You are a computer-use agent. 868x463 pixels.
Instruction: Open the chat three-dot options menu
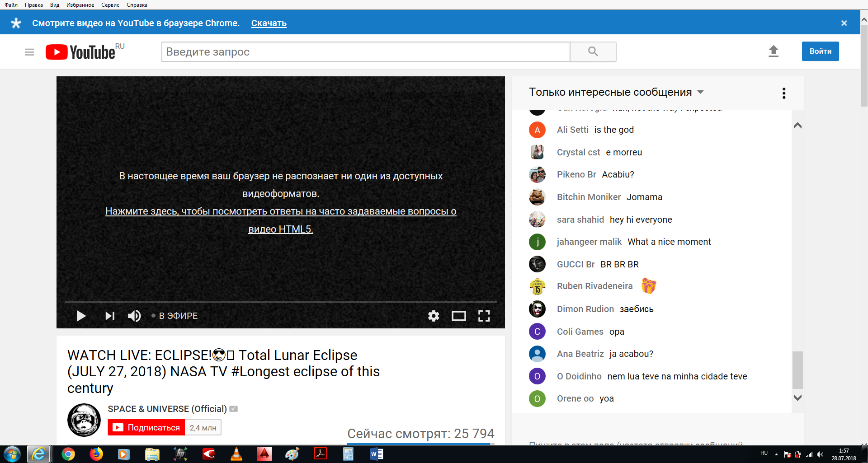point(783,93)
